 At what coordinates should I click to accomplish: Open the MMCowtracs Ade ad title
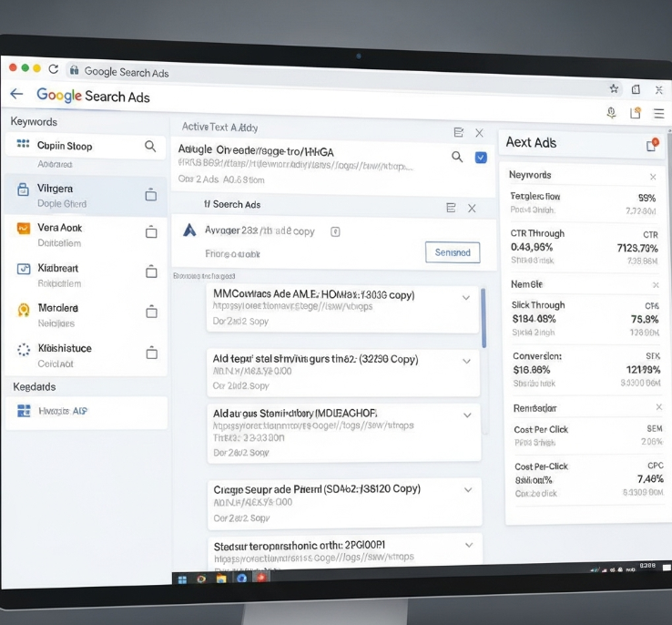[314, 294]
